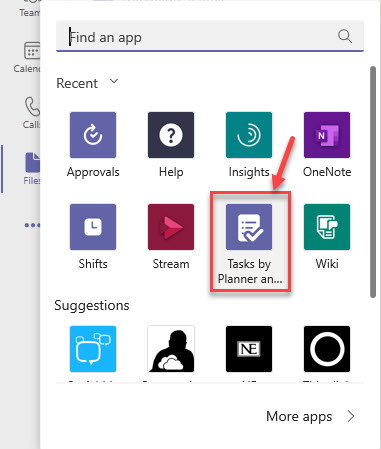This screenshot has width=381, height=449.
Task: Click the Suggestions heading
Action: point(92,305)
